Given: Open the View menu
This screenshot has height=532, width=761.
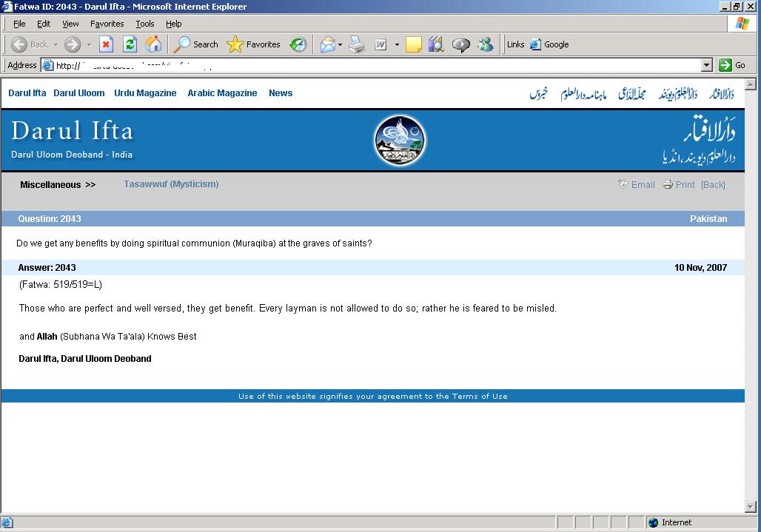Looking at the screenshot, I should (x=70, y=24).
